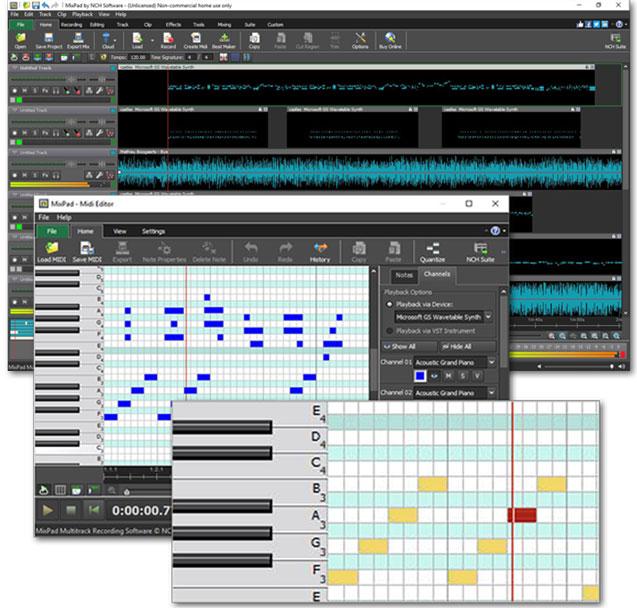Solo the first track with its S button
The width and height of the screenshot is (637, 608).
(35, 91)
